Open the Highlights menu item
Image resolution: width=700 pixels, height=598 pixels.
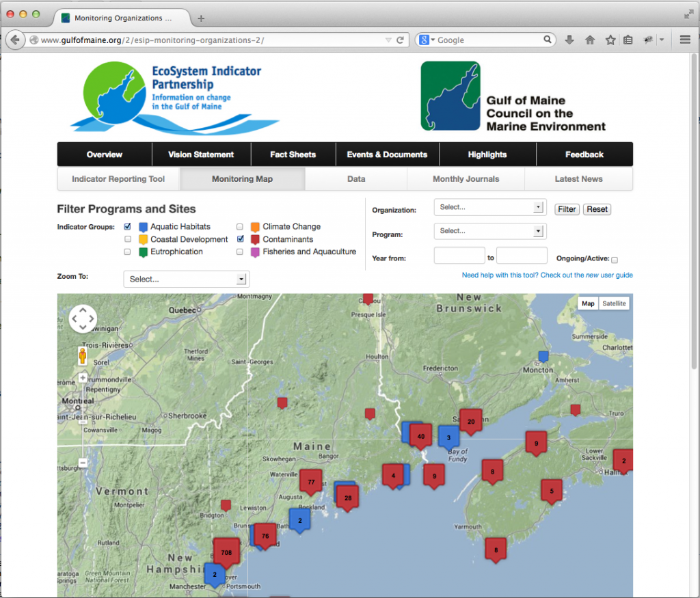point(487,154)
